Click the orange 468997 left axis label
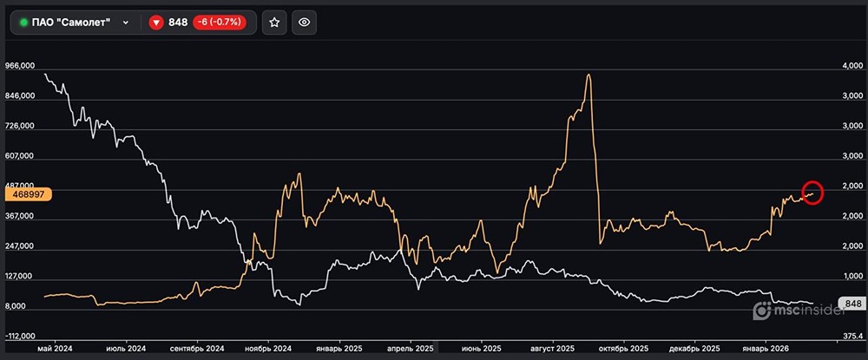The width and height of the screenshot is (868, 360). 26,195
